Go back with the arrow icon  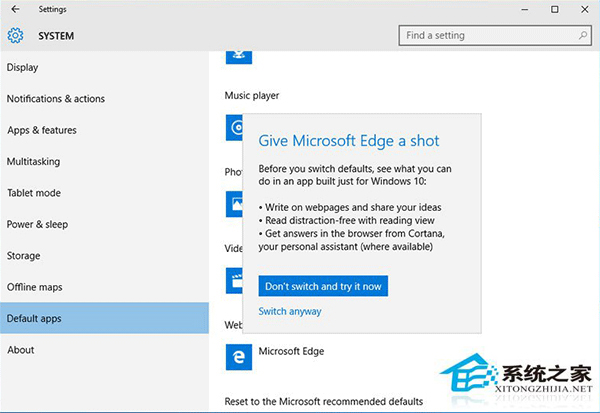point(15,9)
